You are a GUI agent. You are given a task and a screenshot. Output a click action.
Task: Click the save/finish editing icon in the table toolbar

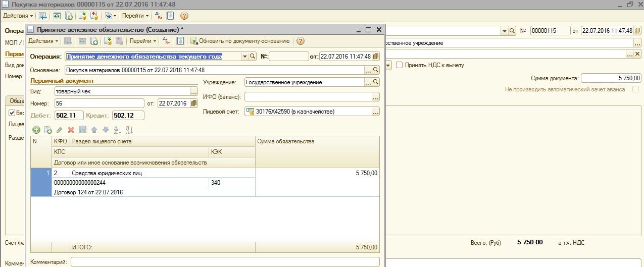tap(83, 130)
